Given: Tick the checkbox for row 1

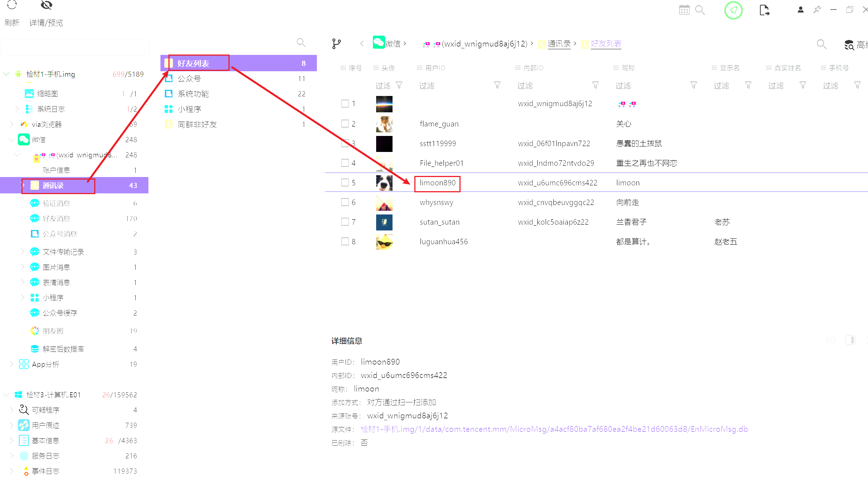Looking at the screenshot, I should click(345, 104).
